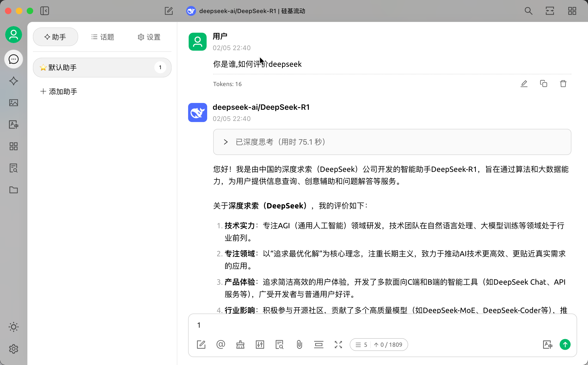This screenshot has width=588, height=365.
Task: Open the image generation sidebar icon
Action: point(14,103)
